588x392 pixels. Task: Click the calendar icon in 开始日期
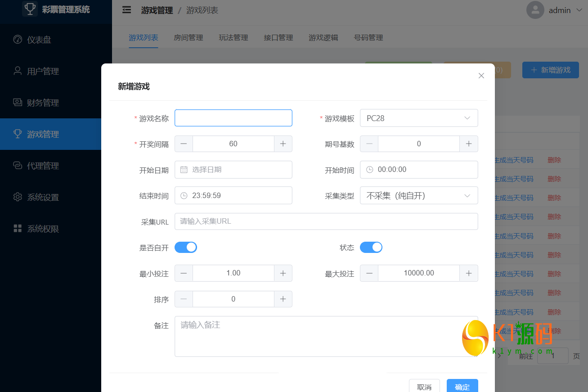184,170
